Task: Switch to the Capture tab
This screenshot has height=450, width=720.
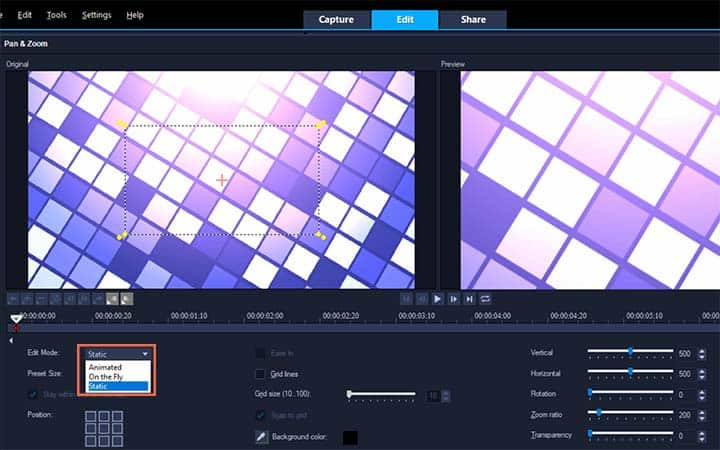Action: [336, 20]
